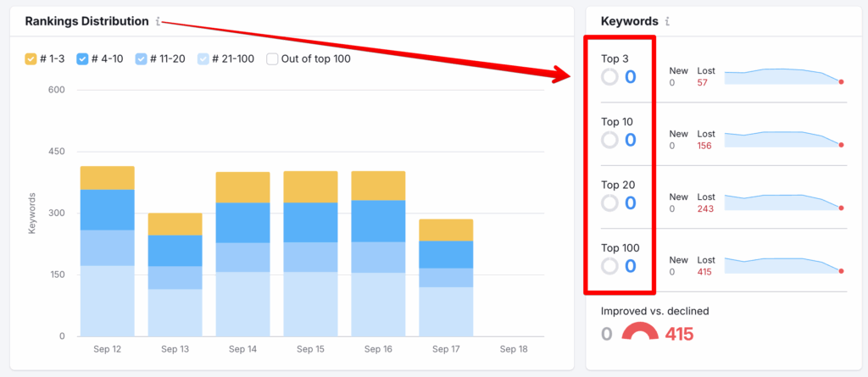Image resolution: width=868 pixels, height=377 pixels.
Task: Toggle the # 4-10 rankings checkbox
Action: click(82, 59)
